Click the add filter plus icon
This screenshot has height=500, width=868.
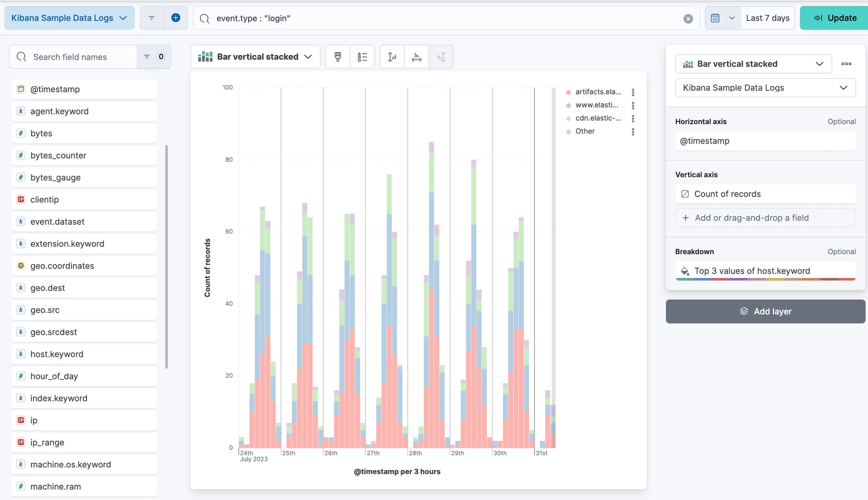(176, 18)
